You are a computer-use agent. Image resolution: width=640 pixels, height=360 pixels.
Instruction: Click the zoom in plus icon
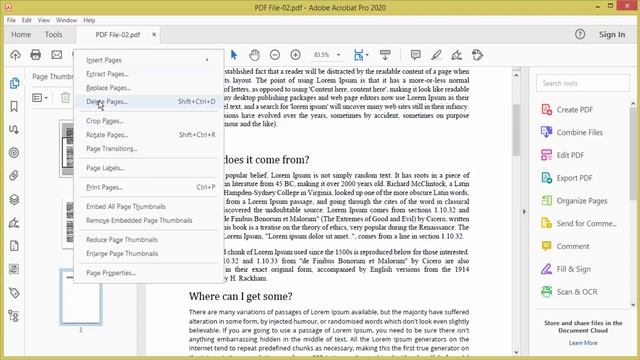296,55
